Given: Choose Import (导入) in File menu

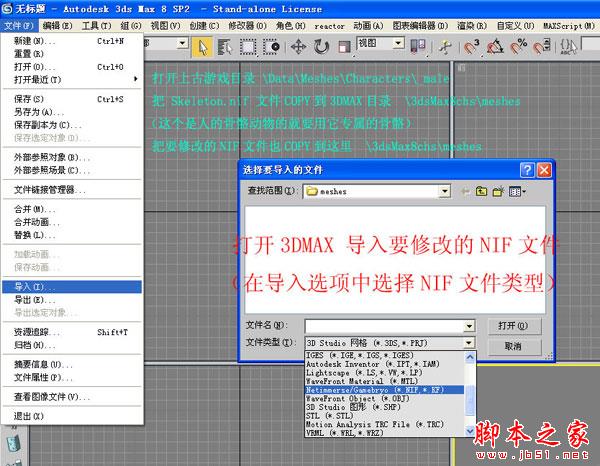Looking at the screenshot, I should pyautogui.click(x=72, y=287).
